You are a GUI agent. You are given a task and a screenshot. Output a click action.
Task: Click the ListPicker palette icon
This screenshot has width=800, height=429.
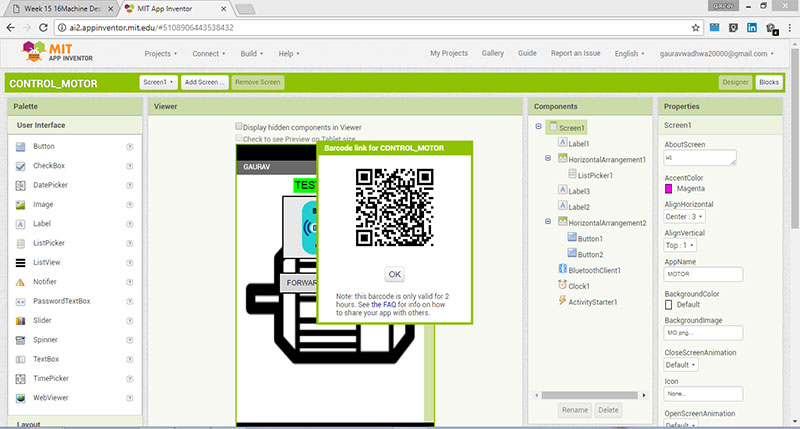pos(20,244)
